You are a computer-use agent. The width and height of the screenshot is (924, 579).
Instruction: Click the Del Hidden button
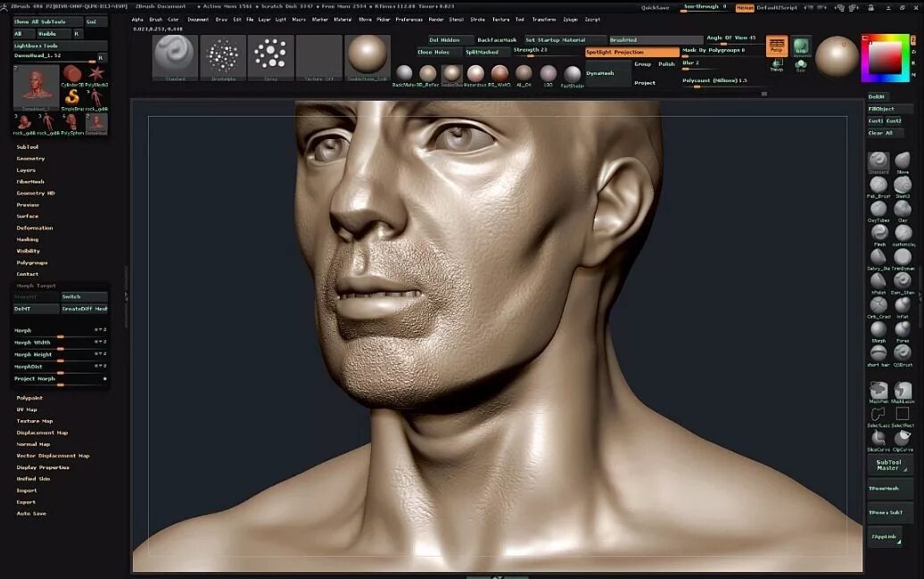tap(450, 40)
